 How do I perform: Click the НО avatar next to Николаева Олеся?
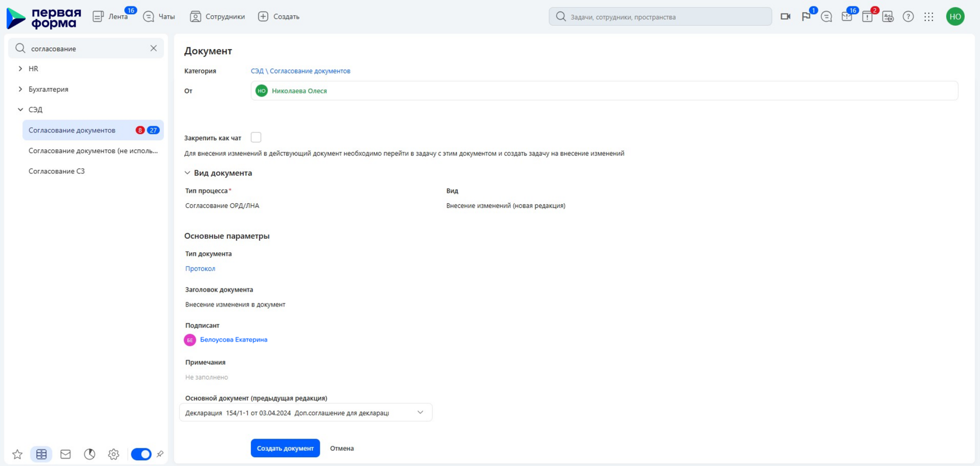[261, 91]
